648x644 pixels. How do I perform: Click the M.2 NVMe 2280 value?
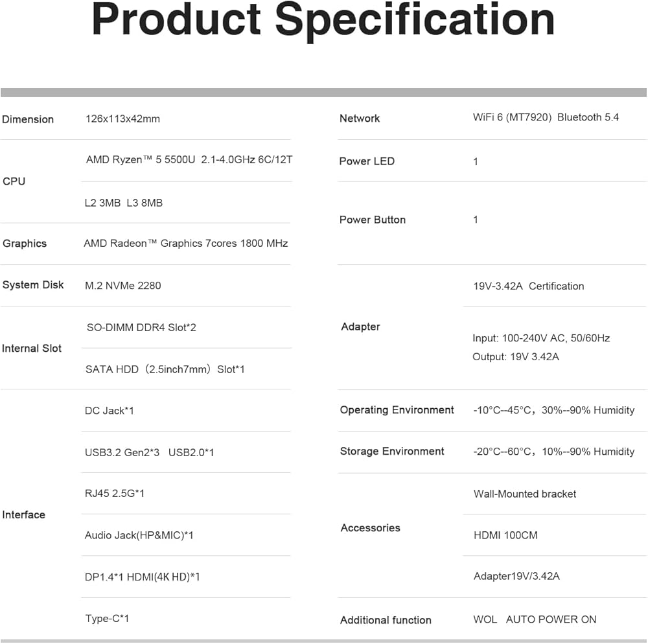(x=123, y=285)
